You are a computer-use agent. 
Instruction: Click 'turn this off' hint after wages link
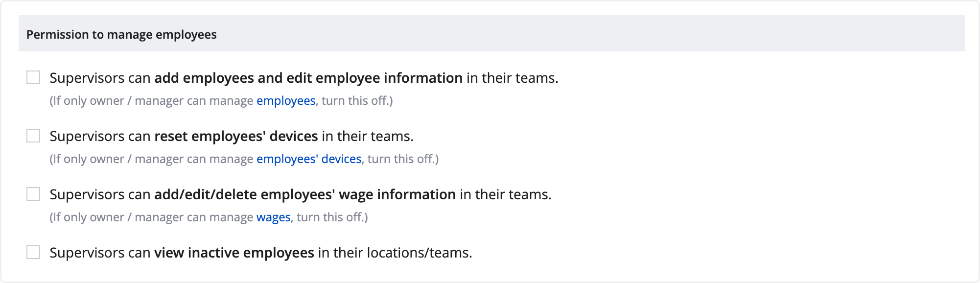(332, 217)
